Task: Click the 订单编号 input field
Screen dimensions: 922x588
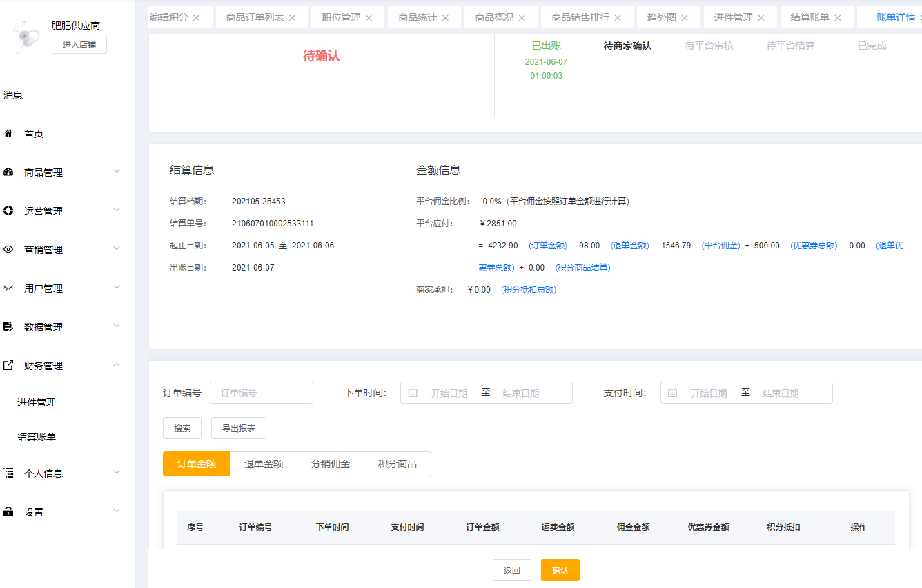Action: [262, 393]
